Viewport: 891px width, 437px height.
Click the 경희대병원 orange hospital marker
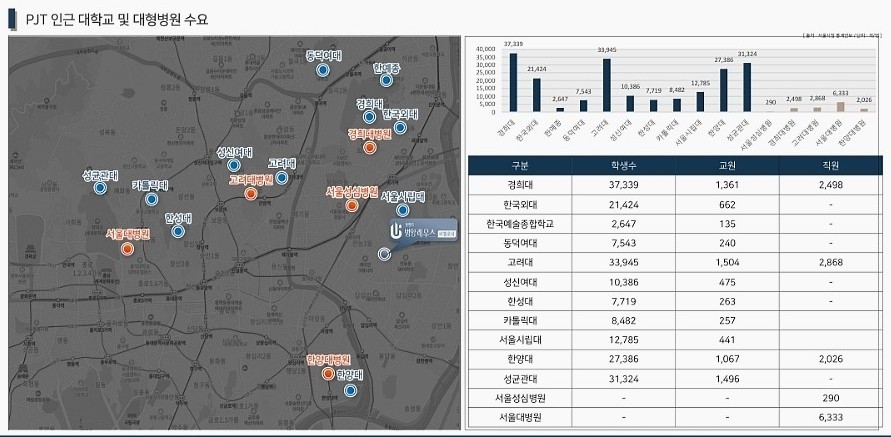(369, 148)
